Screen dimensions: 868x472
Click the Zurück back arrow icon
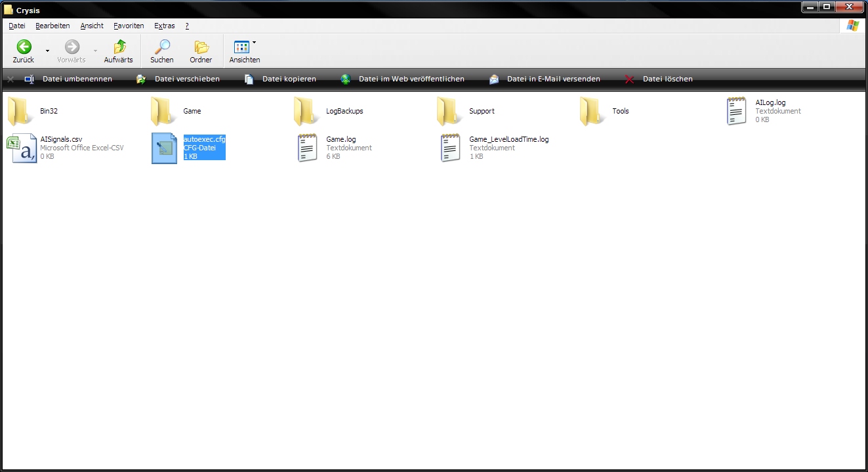tap(24, 47)
